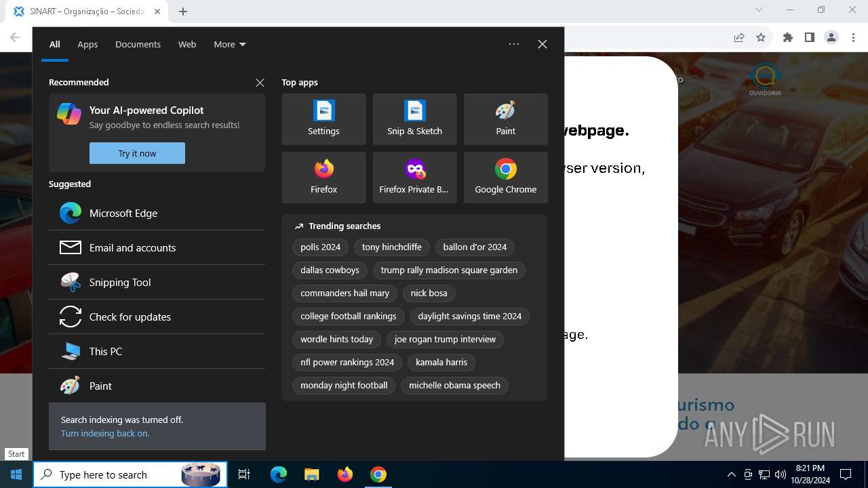
Task: Search trending 'polls 2024'
Action: 320,247
